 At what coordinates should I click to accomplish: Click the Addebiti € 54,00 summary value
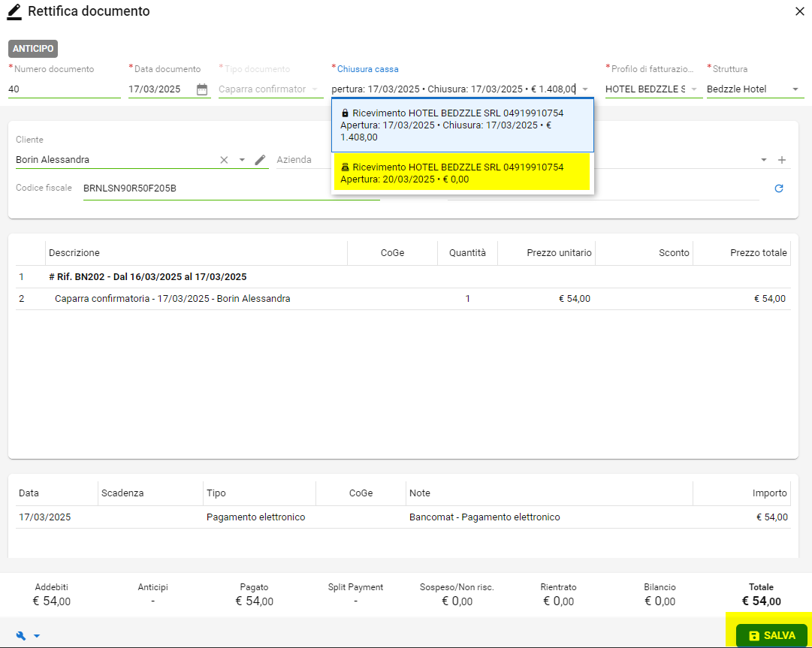click(x=51, y=601)
